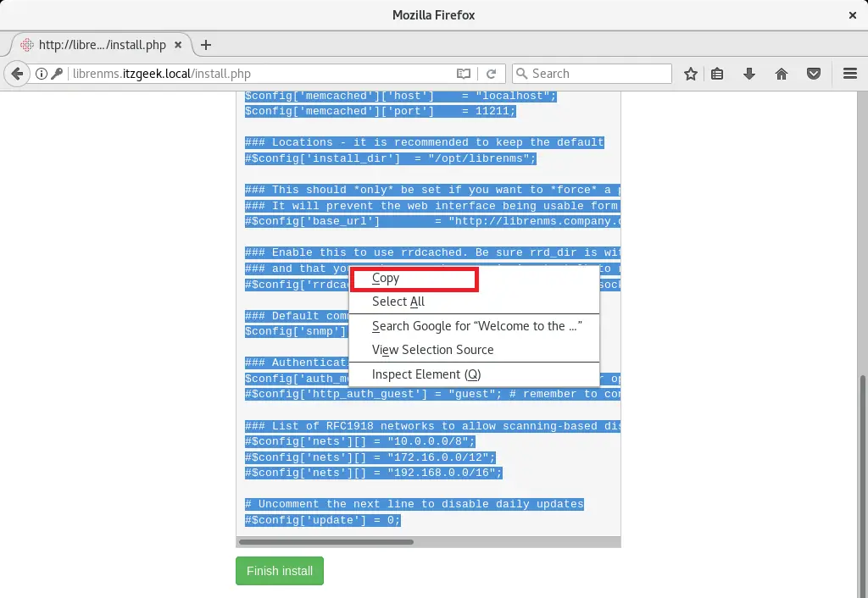868x598 pixels.
Task: Click the key icon in address bar
Action: [57, 74]
